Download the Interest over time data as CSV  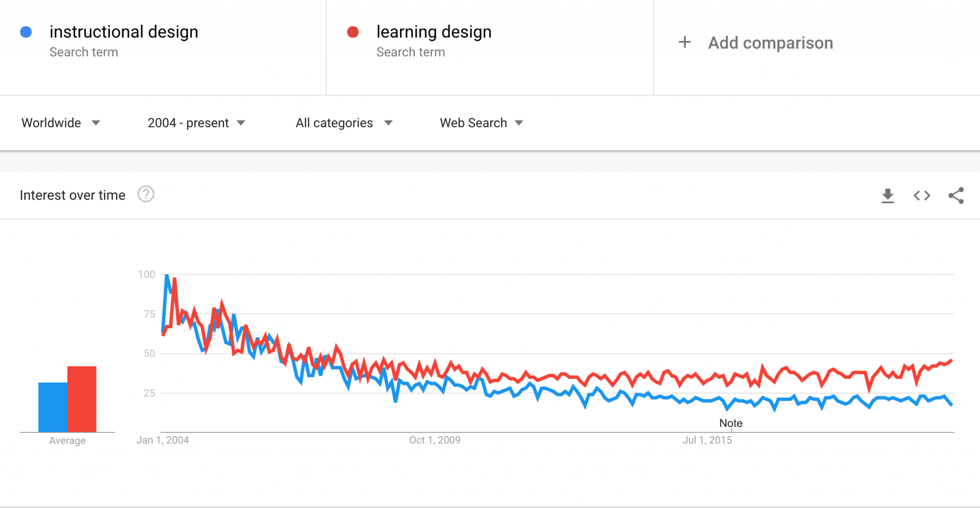(x=888, y=195)
